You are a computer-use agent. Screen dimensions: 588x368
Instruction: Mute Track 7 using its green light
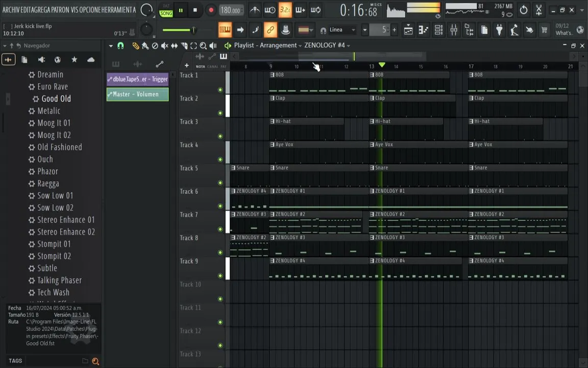click(x=220, y=229)
